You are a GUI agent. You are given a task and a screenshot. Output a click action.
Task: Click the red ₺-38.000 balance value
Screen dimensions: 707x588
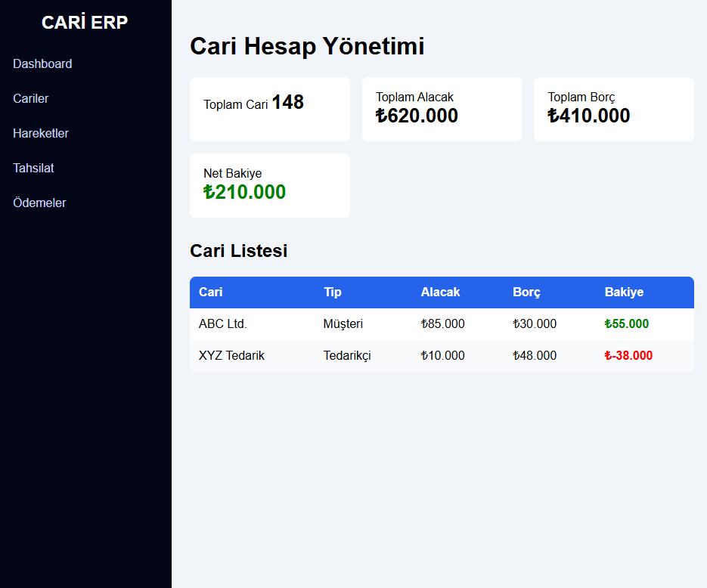[628, 356]
